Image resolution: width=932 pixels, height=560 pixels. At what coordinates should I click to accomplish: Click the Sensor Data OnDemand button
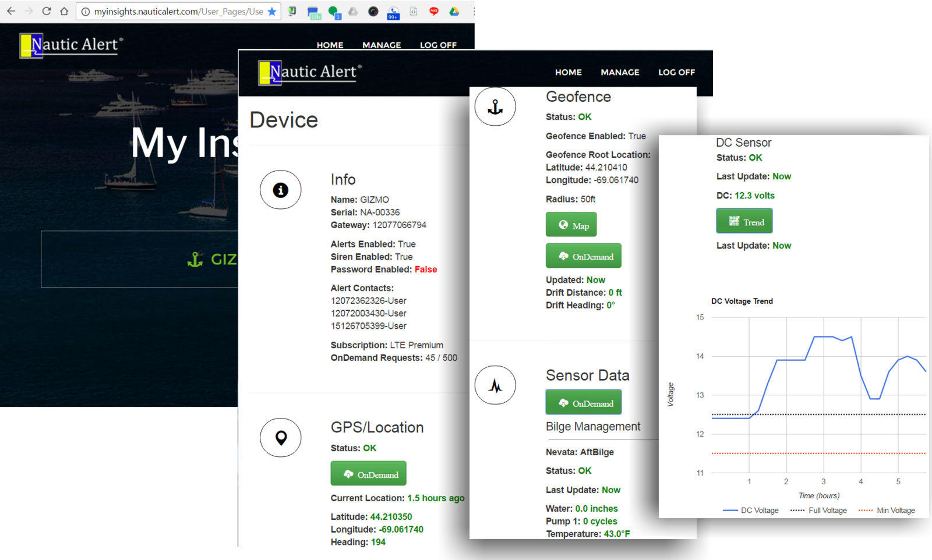coord(583,403)
